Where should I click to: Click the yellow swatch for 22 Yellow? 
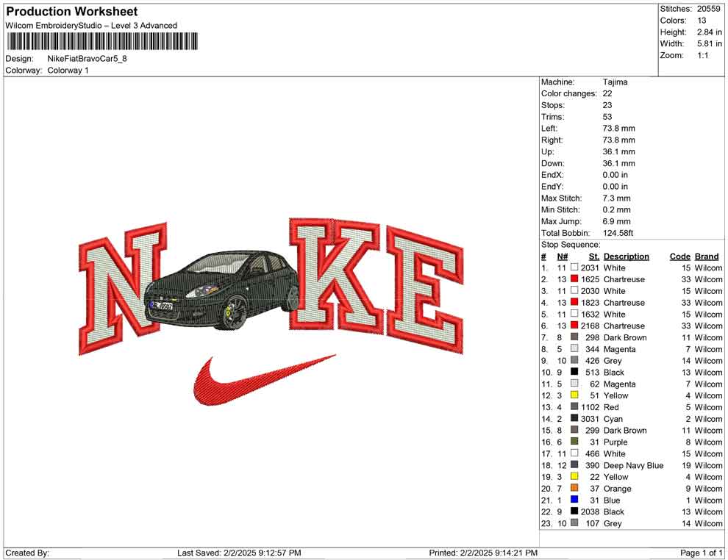(574, 476)
